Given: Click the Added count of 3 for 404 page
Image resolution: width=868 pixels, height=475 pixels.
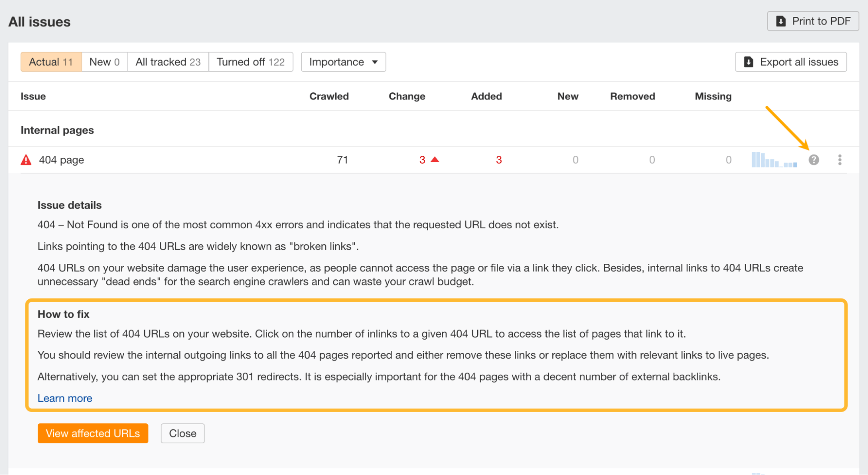Looking at the screenshot, I should pos(498,160).
